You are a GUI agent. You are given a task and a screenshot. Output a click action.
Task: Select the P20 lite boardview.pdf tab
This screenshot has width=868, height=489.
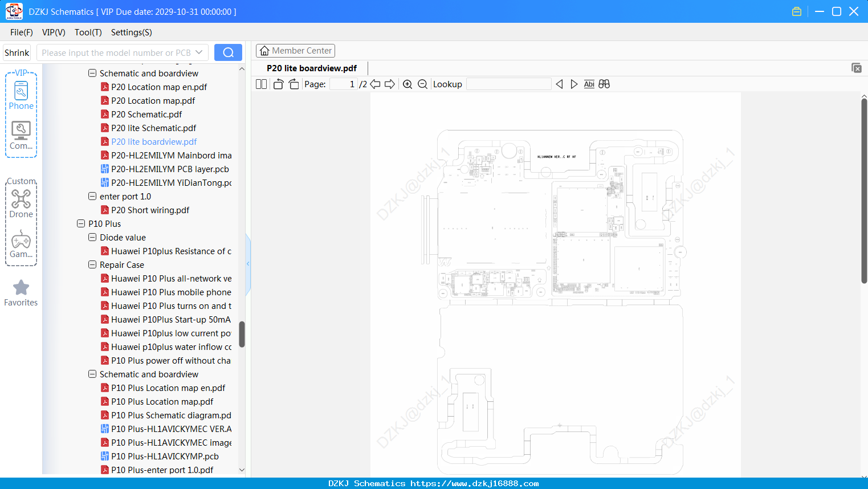[x=312, y=68]
